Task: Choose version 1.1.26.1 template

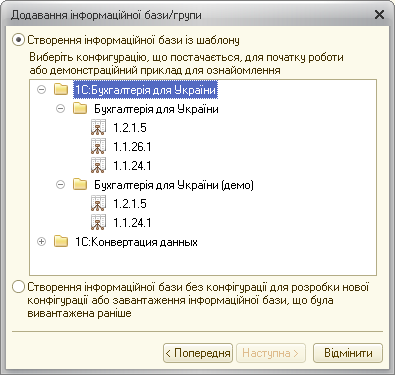Action: pyautogui.click(x=132, y=147)
